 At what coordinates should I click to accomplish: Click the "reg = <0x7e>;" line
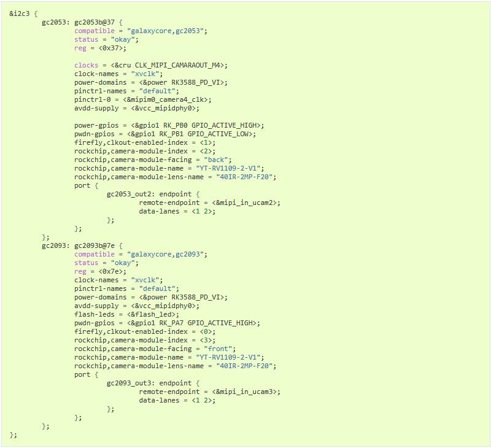click(100, 272)
